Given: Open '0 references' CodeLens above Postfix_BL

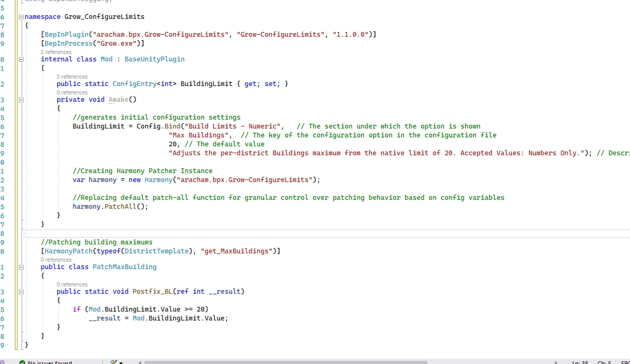Looking at the screenshot, I should tap(72, 284).
